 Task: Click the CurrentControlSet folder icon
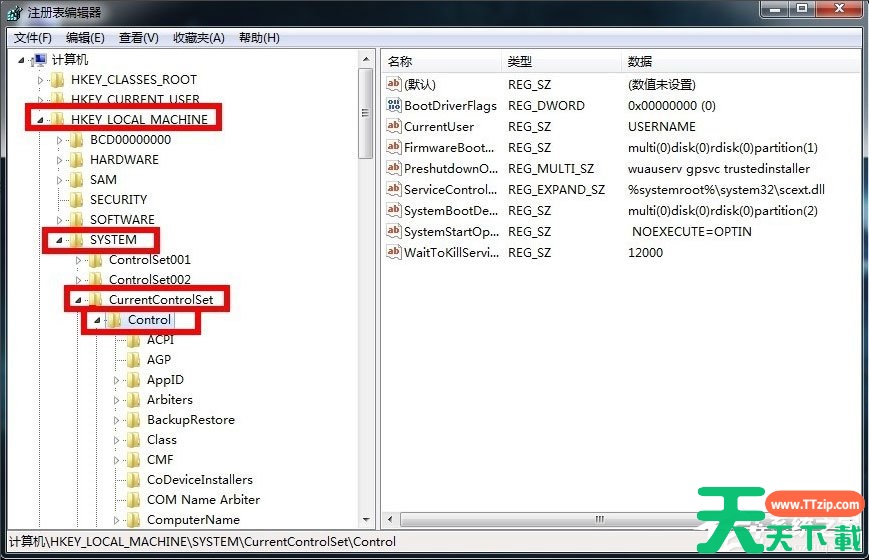(x=95, y=299)
